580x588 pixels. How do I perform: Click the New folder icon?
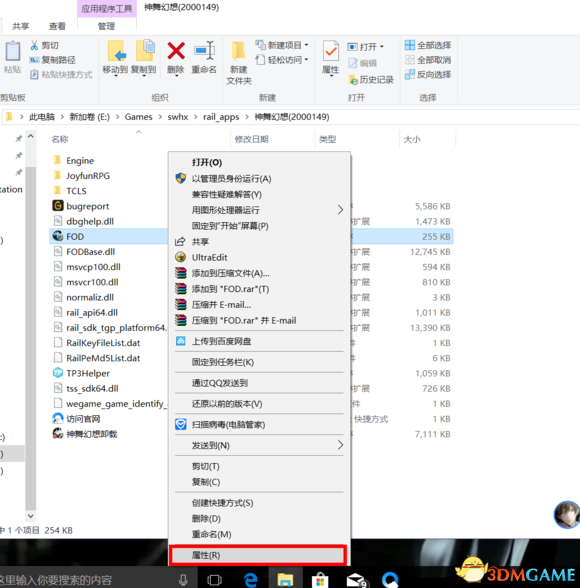point(238,51)
